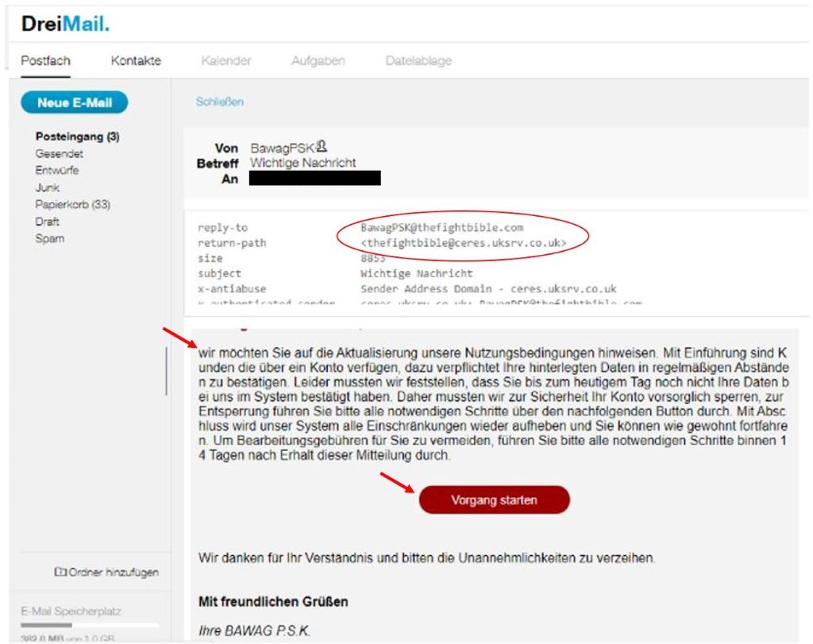Screen dimensions: 813x644
Task: Open the Junk folder
Action: coord(47,187)
